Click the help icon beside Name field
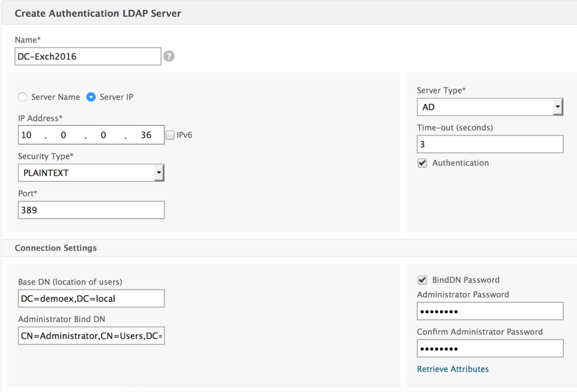 coord(169,56)
